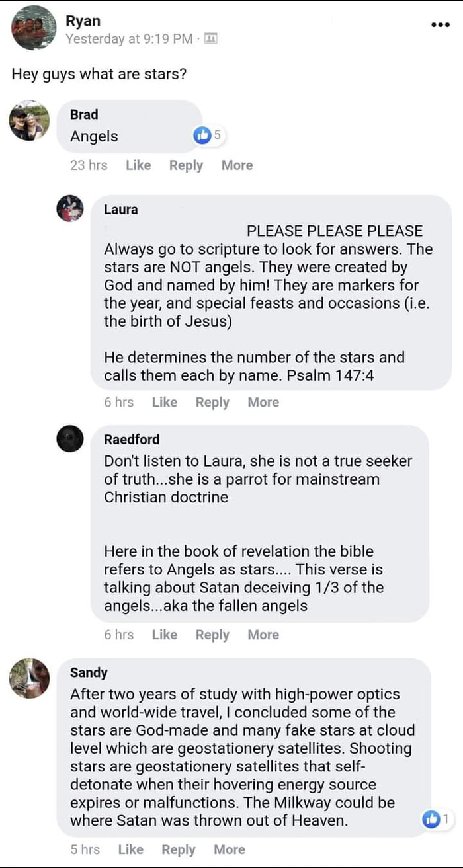Click the audience privacy icon beside timestamp

point(211,39)
